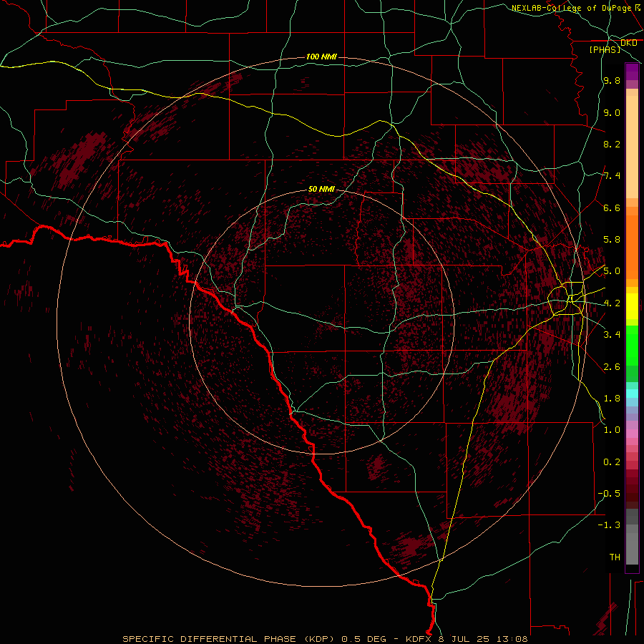Select the Specific Differential Phase caption at the bottom

click(325, 639)
